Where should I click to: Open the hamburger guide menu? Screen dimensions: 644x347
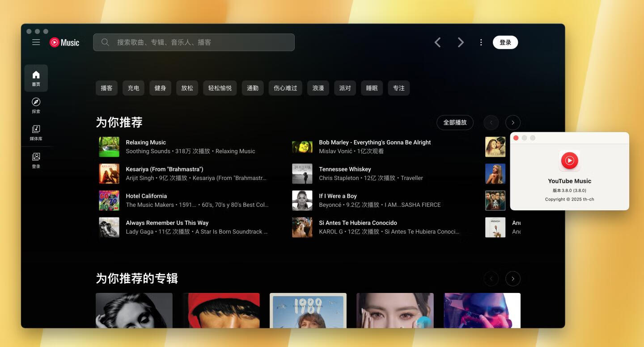point(36,42)
